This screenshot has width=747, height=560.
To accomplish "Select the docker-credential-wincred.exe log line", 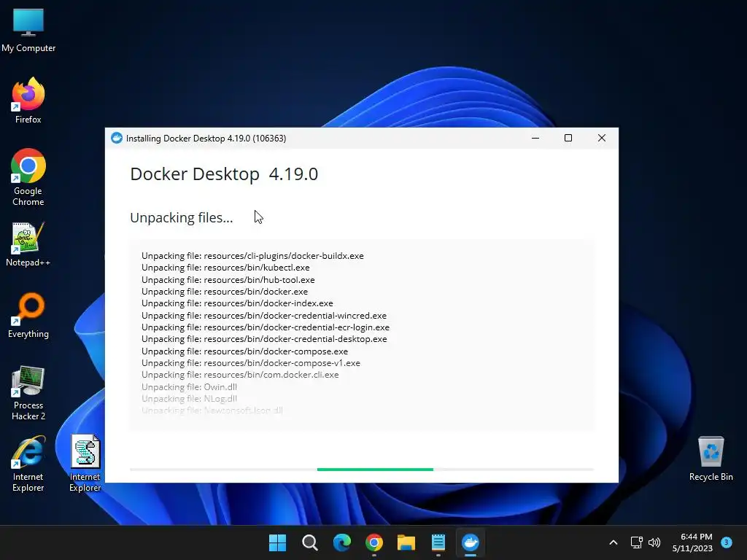I will point(264,315).
